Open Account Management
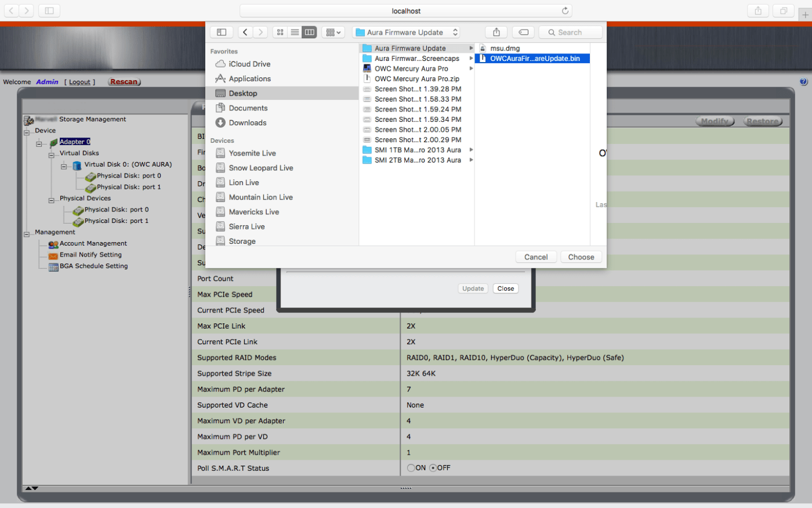The image size is (812, 508). point(93,243)
